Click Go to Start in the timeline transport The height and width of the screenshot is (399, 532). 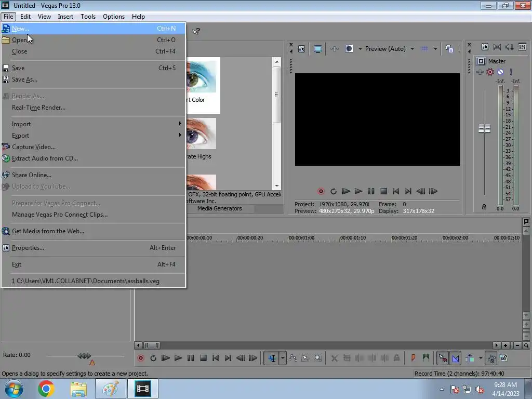pyautogui.click(x=216, y=358)
